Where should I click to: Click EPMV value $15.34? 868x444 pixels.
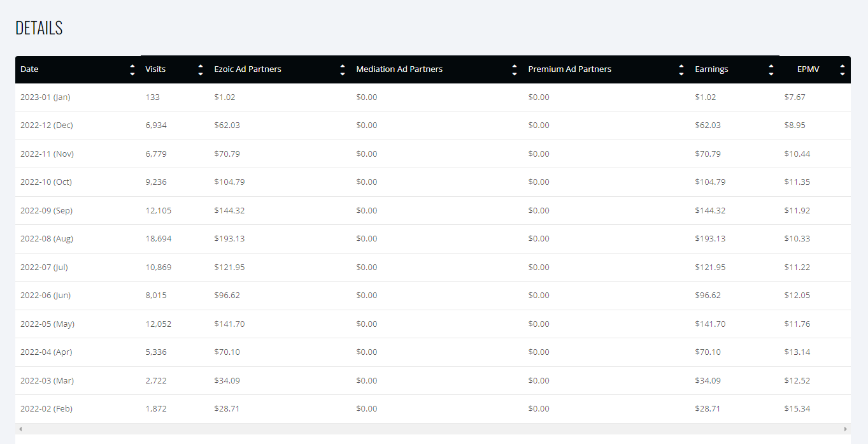pos(797,409)
